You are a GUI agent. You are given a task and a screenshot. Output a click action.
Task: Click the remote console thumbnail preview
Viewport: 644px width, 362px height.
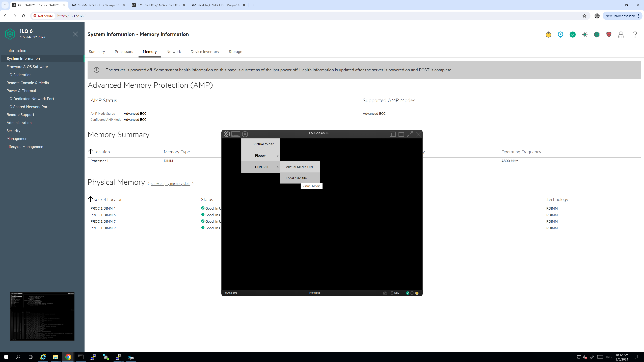coord(42,317)
